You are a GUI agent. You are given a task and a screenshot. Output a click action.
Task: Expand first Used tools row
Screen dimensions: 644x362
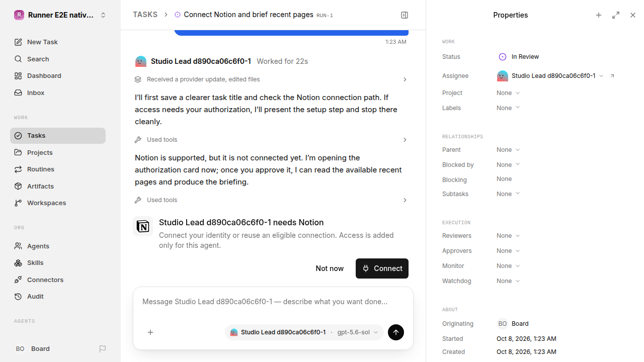(x=271, y=140)
